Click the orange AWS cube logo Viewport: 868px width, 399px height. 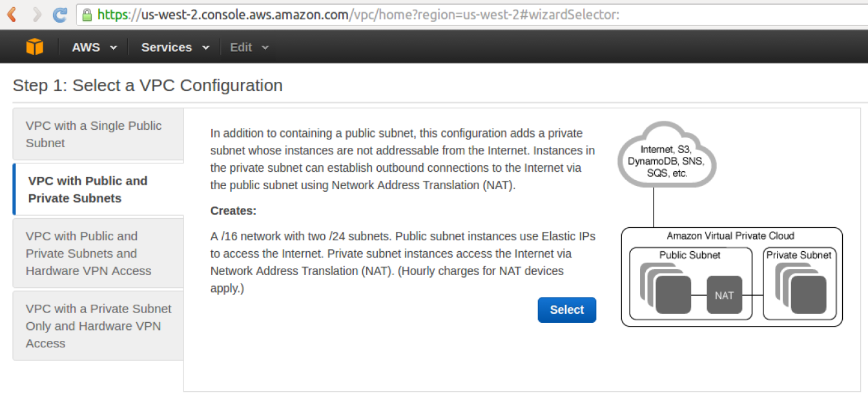(x=34, y=46)
